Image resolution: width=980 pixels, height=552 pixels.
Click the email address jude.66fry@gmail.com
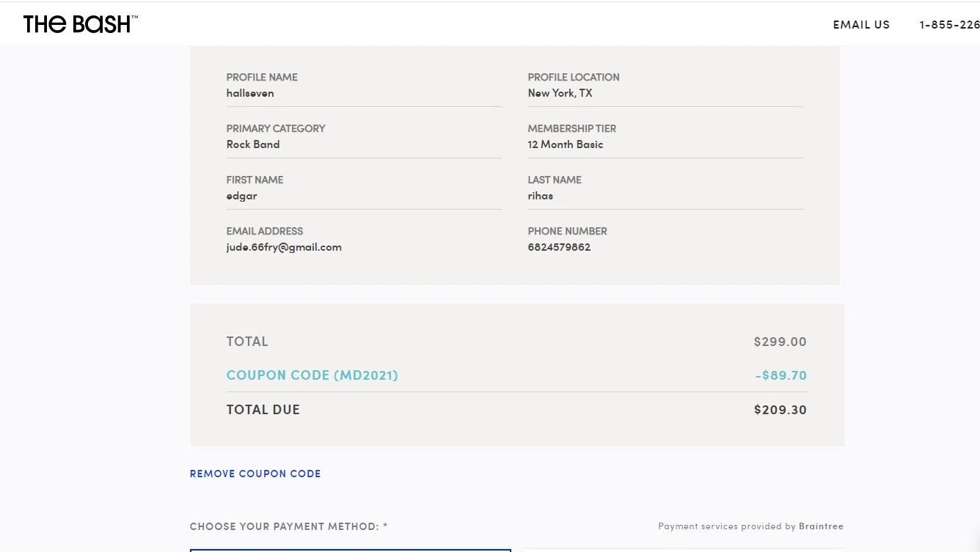coord(284,247)
